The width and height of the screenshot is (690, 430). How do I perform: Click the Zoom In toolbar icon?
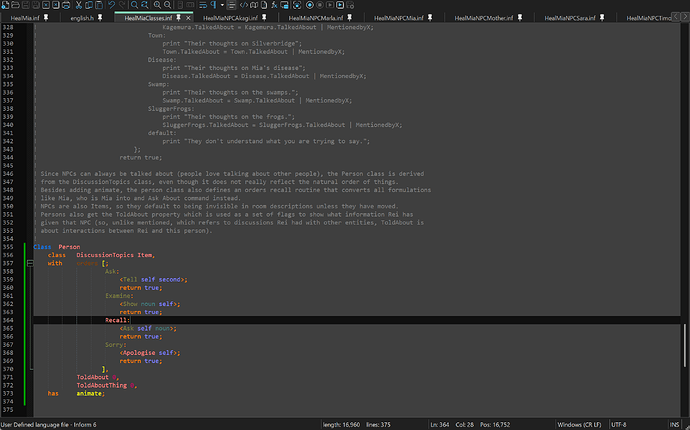pos(158,5)
